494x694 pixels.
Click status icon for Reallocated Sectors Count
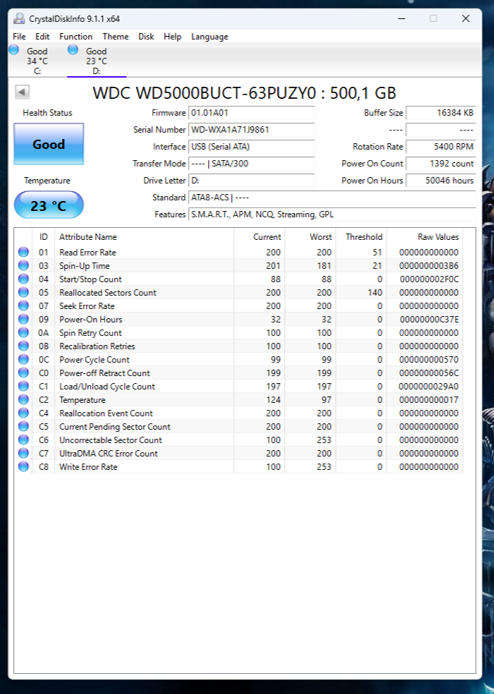pos(23,292)
